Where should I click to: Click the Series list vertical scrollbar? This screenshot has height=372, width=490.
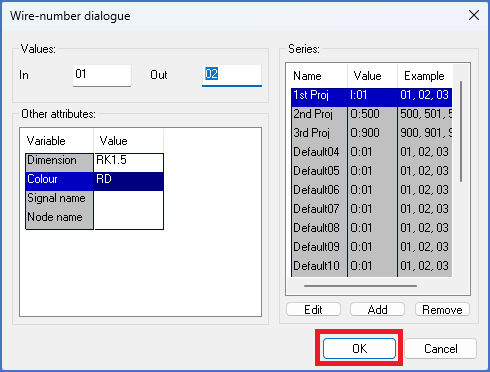point(461,131)
